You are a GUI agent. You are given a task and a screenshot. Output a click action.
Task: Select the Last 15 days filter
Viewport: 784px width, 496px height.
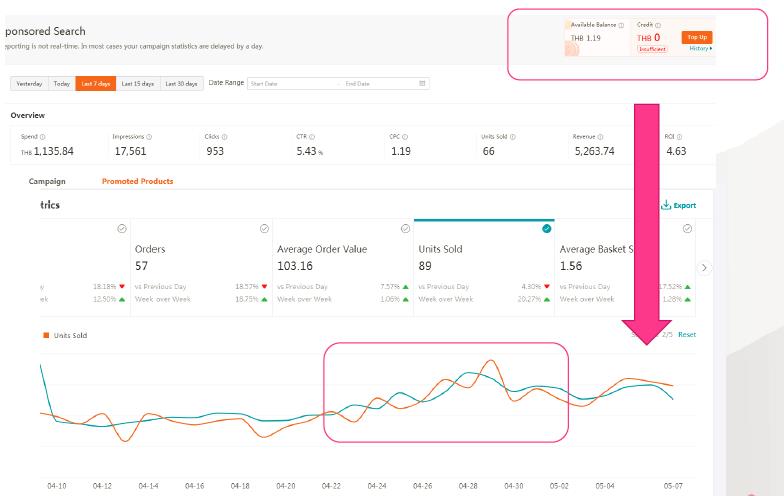tap(137, 83)
